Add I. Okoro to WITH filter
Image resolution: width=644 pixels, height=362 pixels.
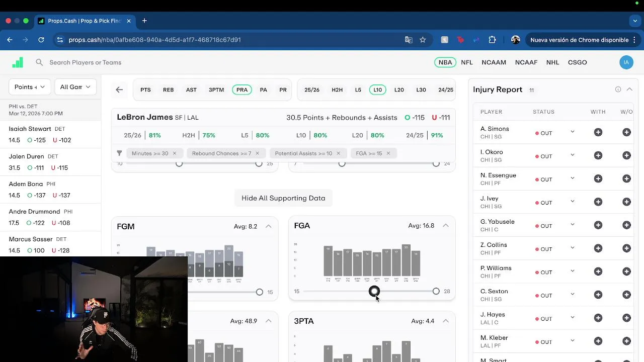pyautogui.click(x=598, y=155)
